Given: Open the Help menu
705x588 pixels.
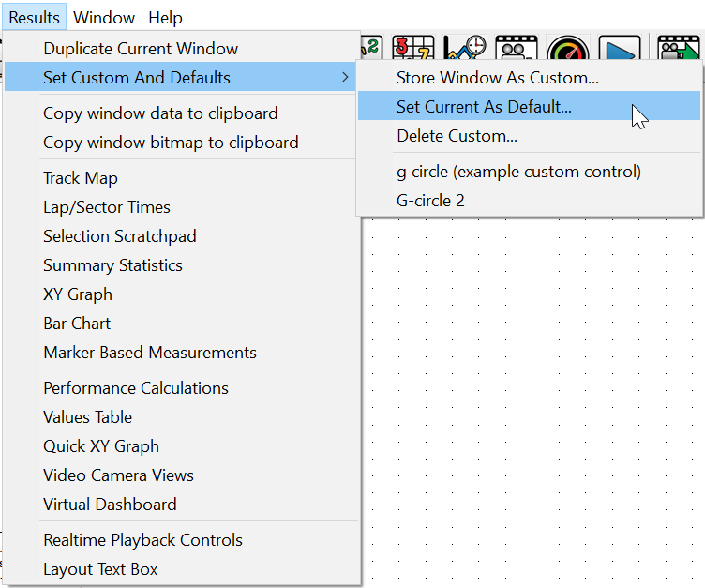Looking at the screenshot, I should (x=166, y=18).
